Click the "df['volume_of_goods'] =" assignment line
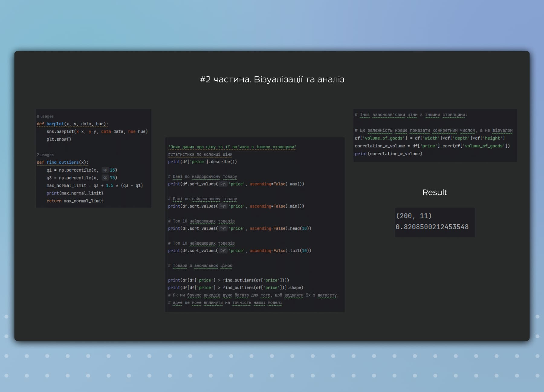The image size is (544, 392). click(x=430, y=138)
